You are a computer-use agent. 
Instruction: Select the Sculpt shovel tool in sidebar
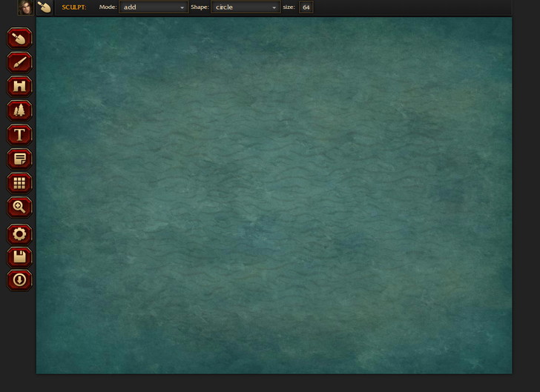(x=19, y=39)
